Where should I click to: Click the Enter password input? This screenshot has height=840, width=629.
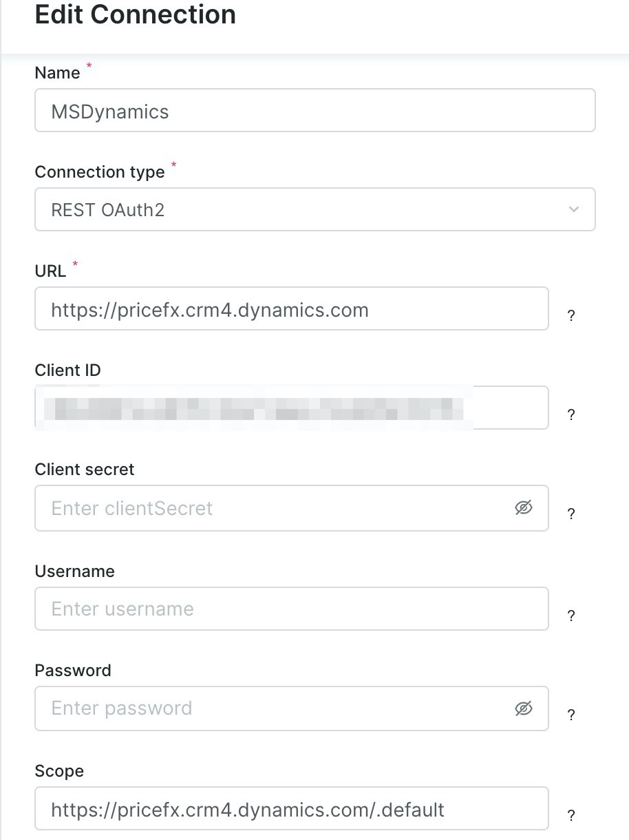275,708
